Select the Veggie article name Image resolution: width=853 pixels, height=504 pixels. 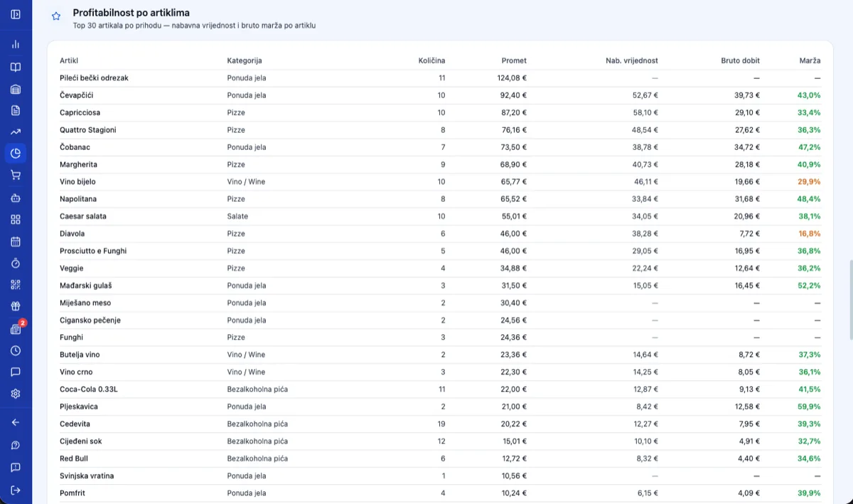[72, 268]
